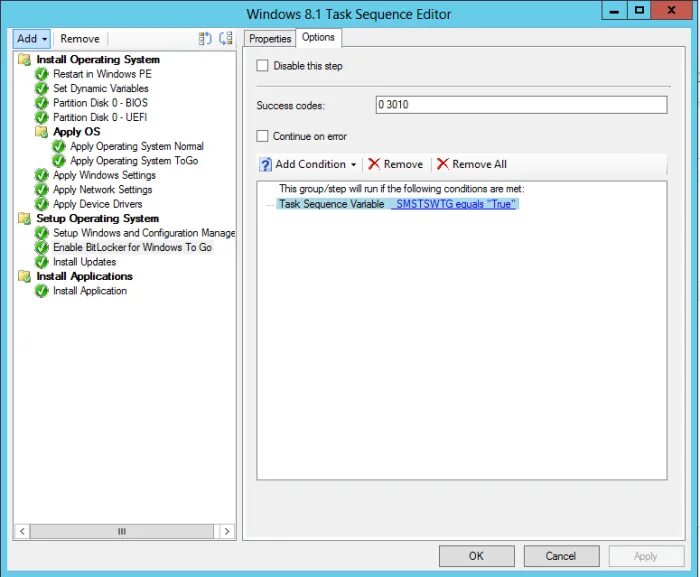Click green check icon beside Apply Device Drivers

(42, 204)
